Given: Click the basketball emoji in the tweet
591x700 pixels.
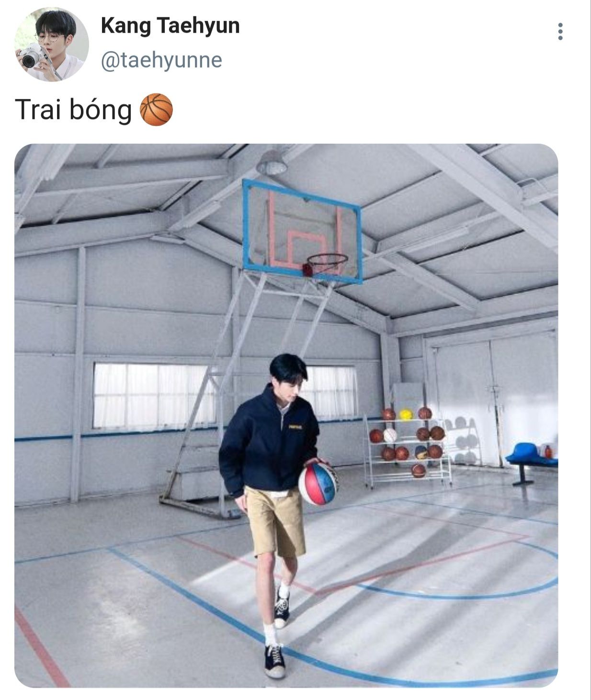Looking at the screenshot, I should coord(156,110).
